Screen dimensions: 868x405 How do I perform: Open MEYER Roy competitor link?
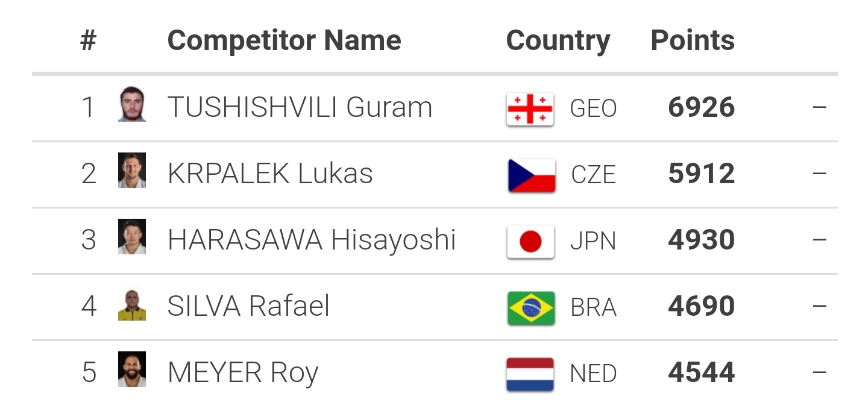click(x=243, y=372)
